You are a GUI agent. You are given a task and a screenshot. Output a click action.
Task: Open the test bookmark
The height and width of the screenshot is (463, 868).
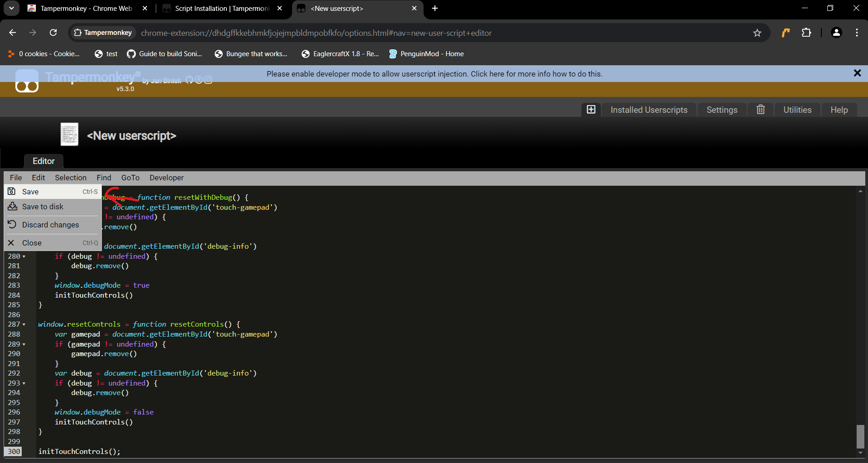106,54
